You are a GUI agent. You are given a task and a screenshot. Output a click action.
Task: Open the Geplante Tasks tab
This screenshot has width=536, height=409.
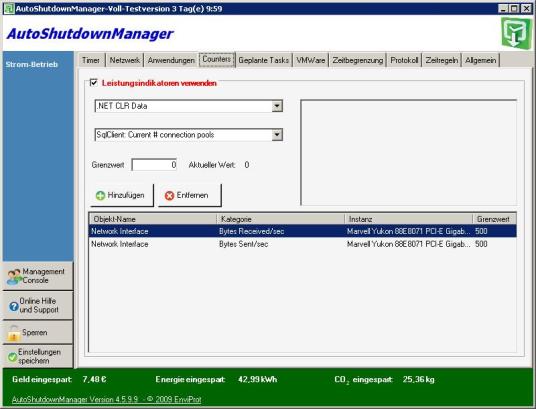[264, 60]
